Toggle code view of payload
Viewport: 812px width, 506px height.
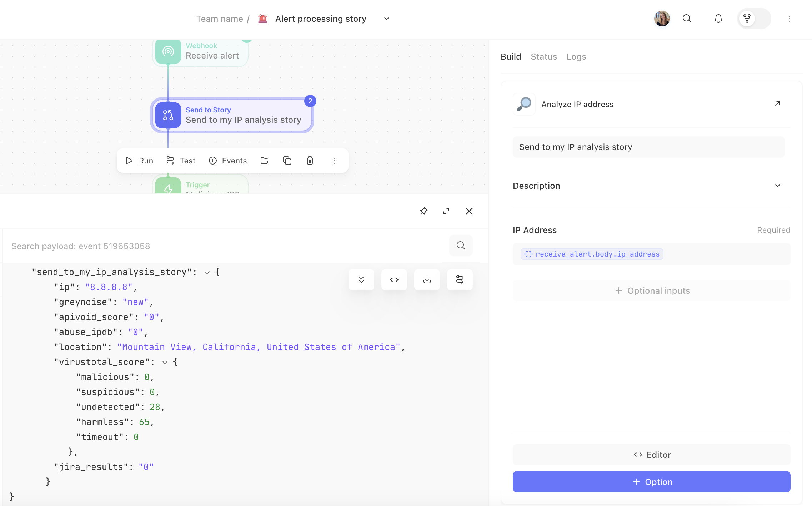(x=394, y=280)
